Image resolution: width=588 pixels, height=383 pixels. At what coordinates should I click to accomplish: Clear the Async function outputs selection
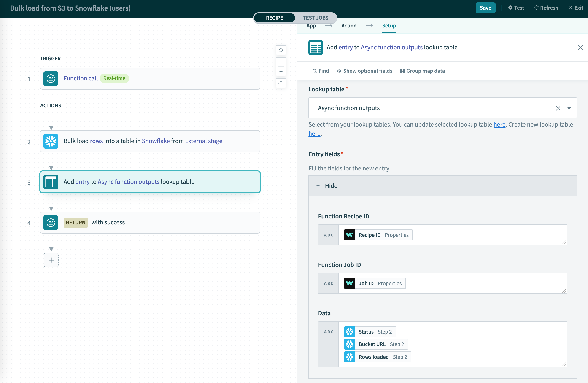(x=558, y=108)
